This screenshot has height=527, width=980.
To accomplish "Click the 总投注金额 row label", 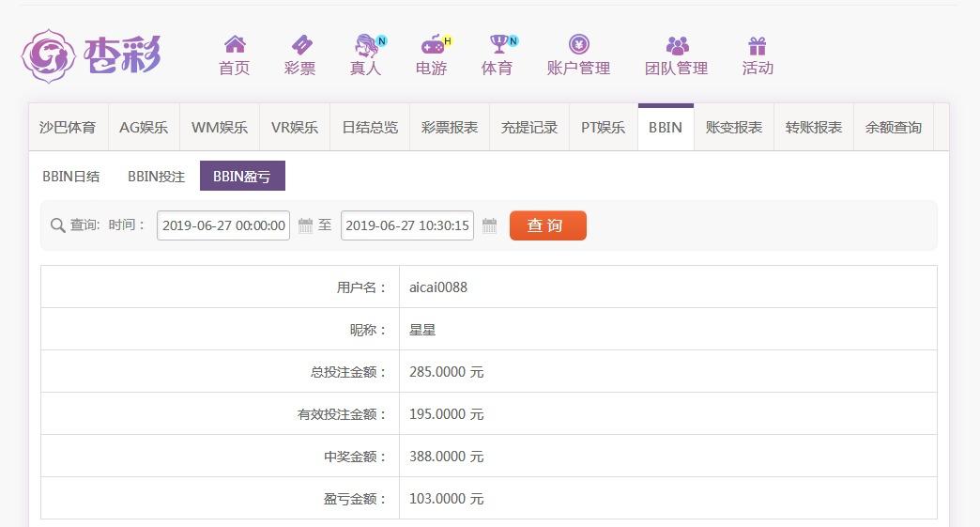I will tap(348, 372).
